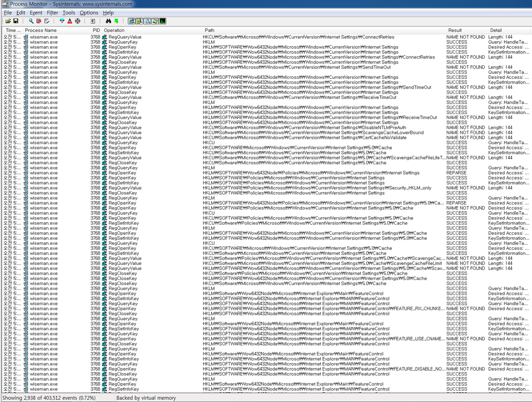Click the Save floppy disk toolbar icon
This screenshot has height=402, width=532.
coord(16,21)
